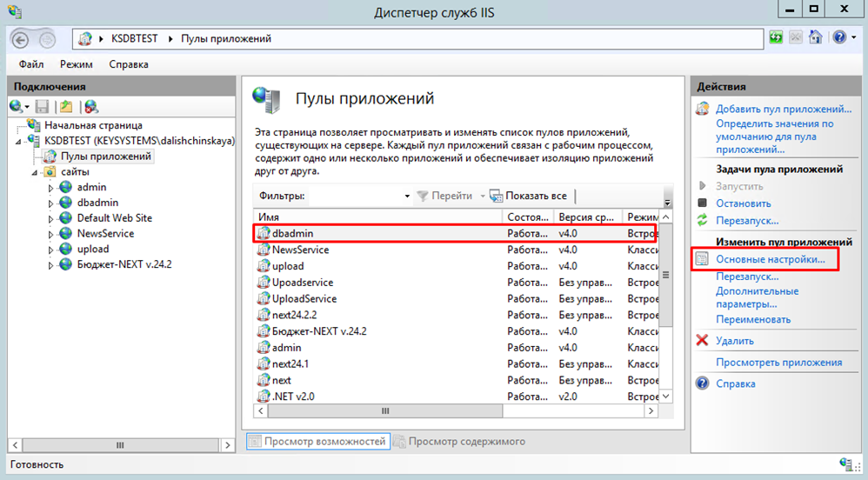Viewport: 868px width, 480px height.
Task: Switch to Просмотр содержимого tab
Action: click(x=459, y=441)
